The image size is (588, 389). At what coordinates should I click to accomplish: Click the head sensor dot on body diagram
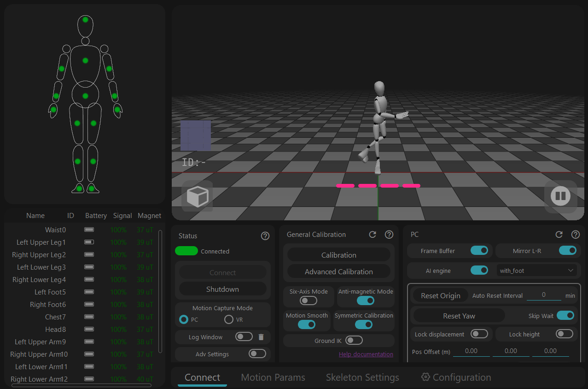click(x=85, y=19)
